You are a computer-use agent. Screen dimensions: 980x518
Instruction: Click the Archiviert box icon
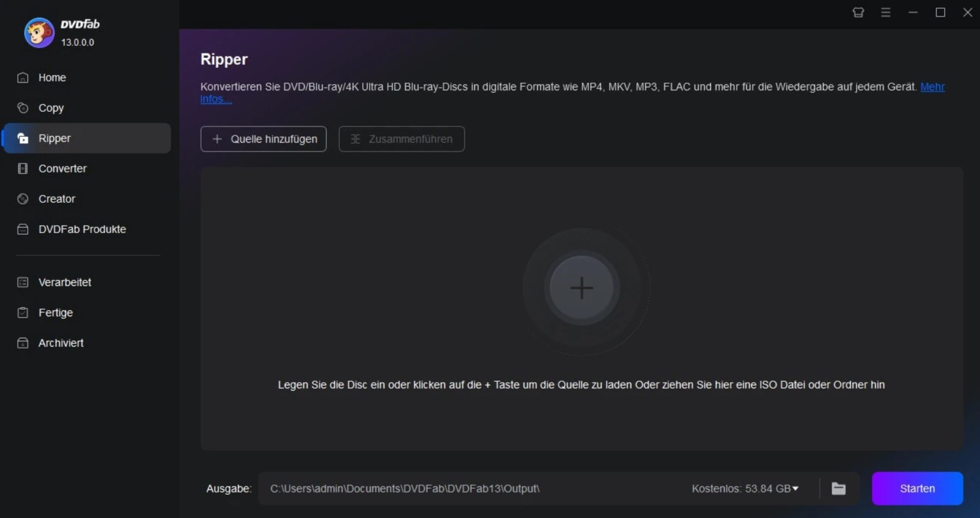coord(23,343)
